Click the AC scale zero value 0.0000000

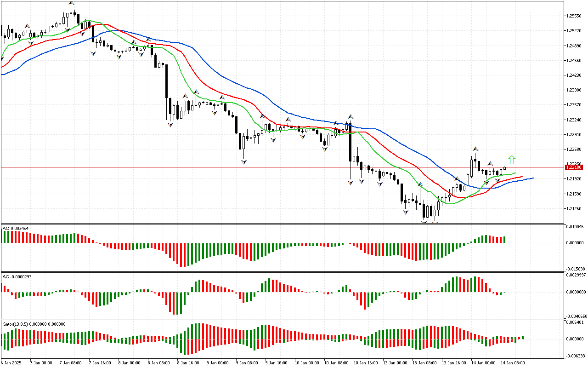click(577, 292)
